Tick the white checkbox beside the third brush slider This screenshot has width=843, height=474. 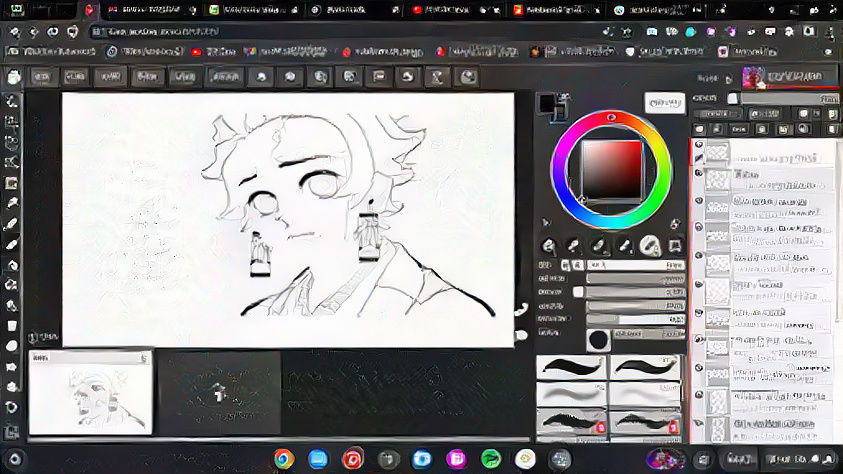(x=578, y=292)
